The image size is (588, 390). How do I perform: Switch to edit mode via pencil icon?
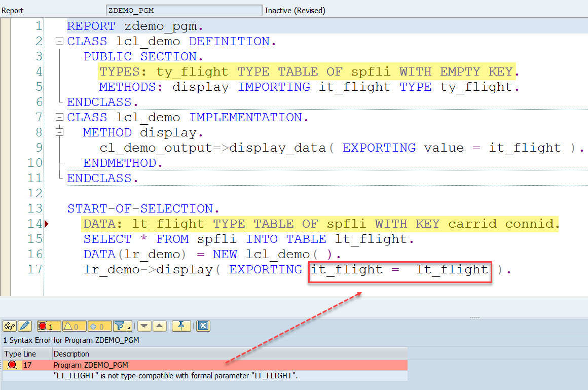[24, 326]
